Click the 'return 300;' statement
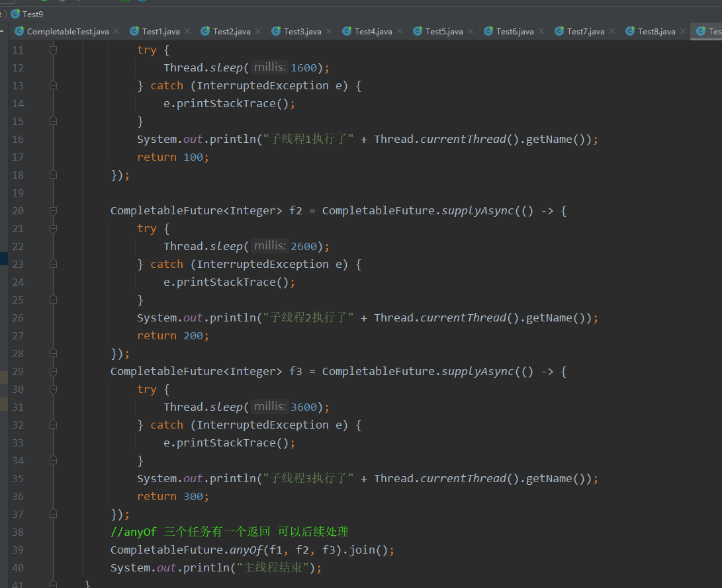The width and height of the screenshot is (722, 588). [x=173, y=497]
